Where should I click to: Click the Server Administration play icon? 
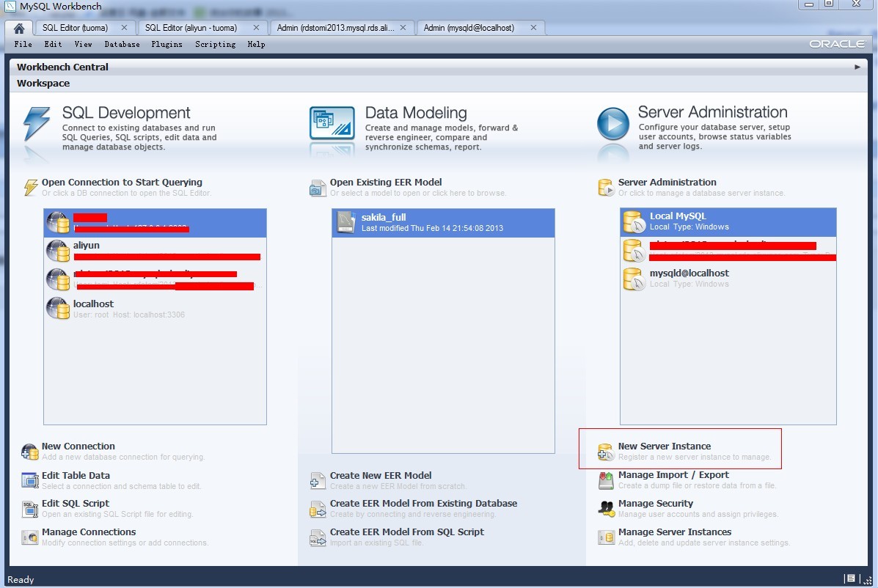point(613,124)
